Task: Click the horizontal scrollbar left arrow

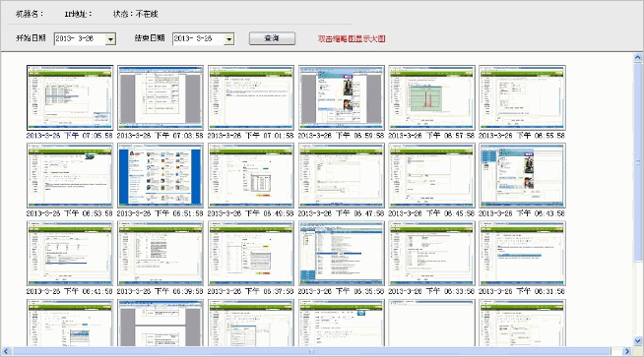Action: [6, 351]
